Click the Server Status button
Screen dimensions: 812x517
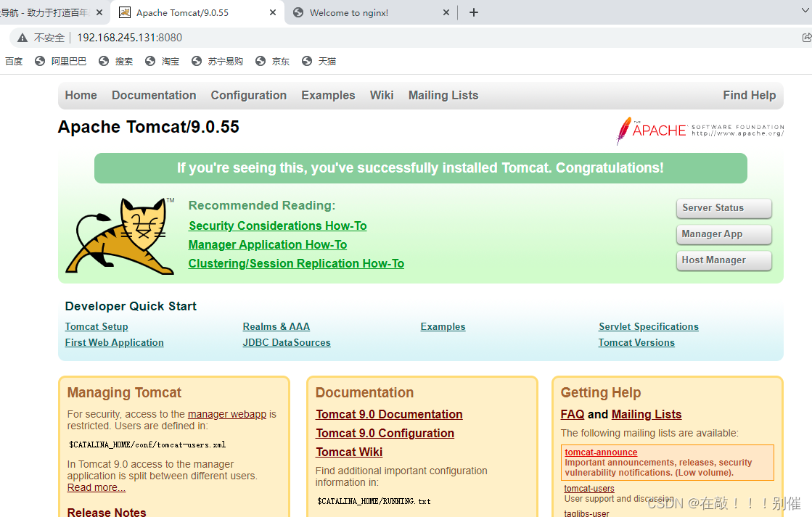[724, 208]
